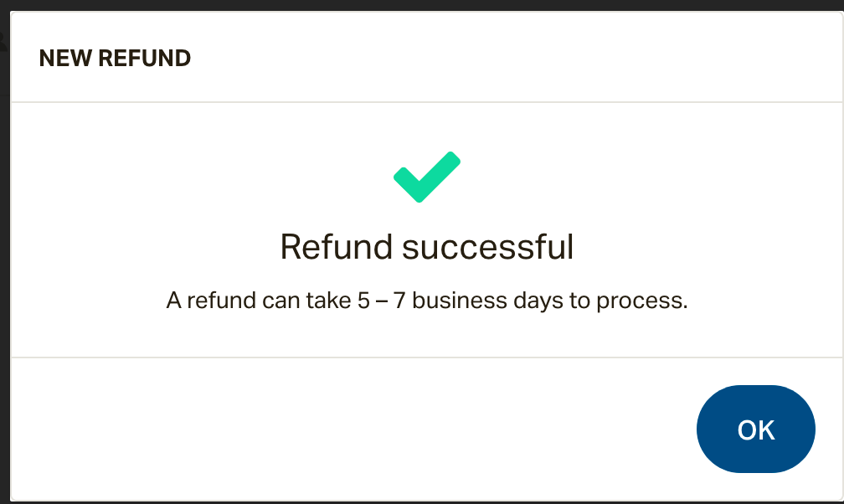The image size is (844, 504).
Task: Click the word Refund in heading
Action: point(336,247)
